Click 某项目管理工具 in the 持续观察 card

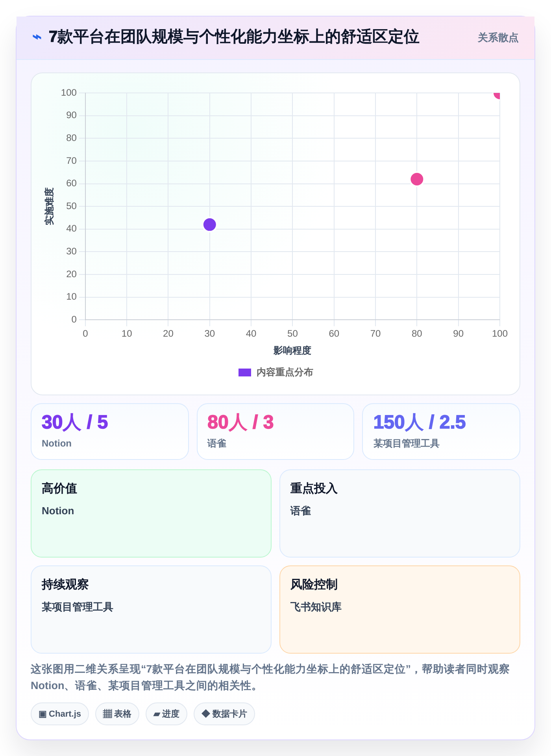(x=78, y=607)
